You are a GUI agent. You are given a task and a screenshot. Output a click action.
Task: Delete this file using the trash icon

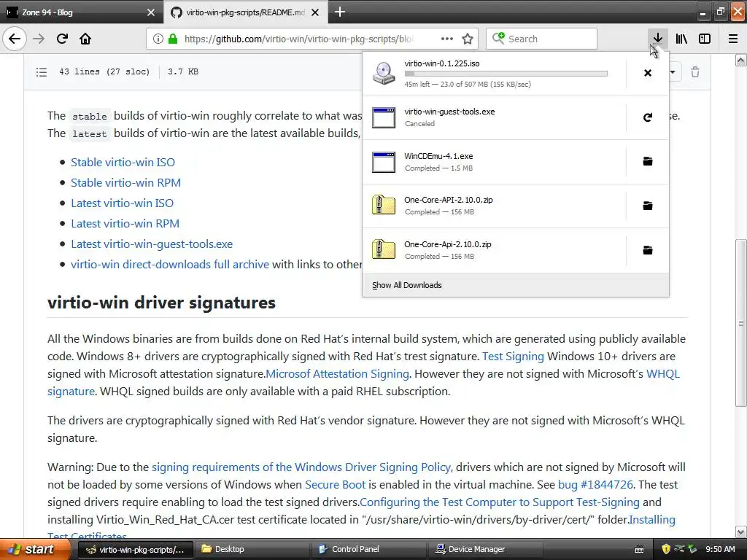click(695, 72)
